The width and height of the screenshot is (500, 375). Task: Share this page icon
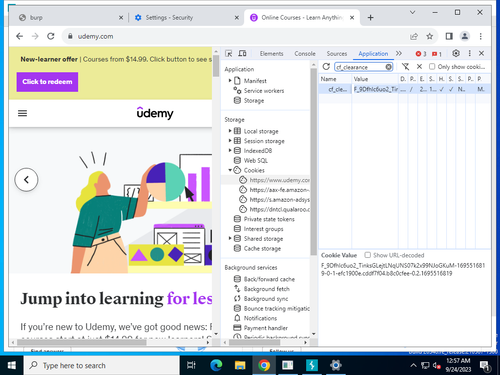[x=414, y=36]
